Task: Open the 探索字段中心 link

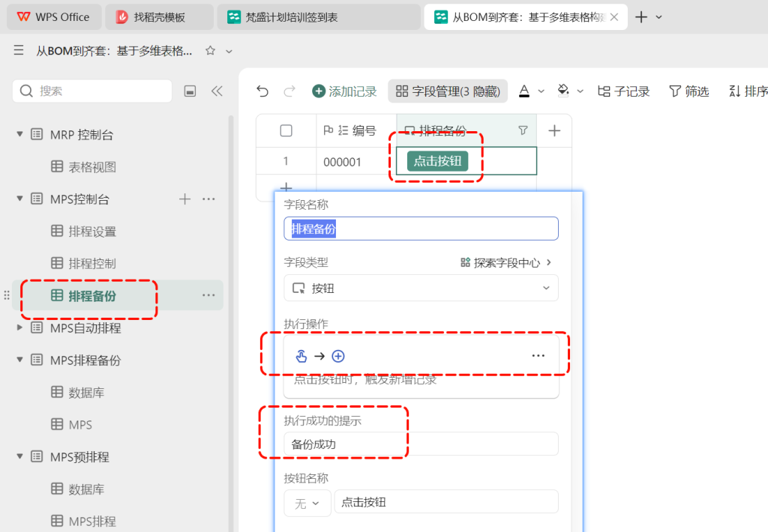Action: pyautogui.click(x=506, y=262)
